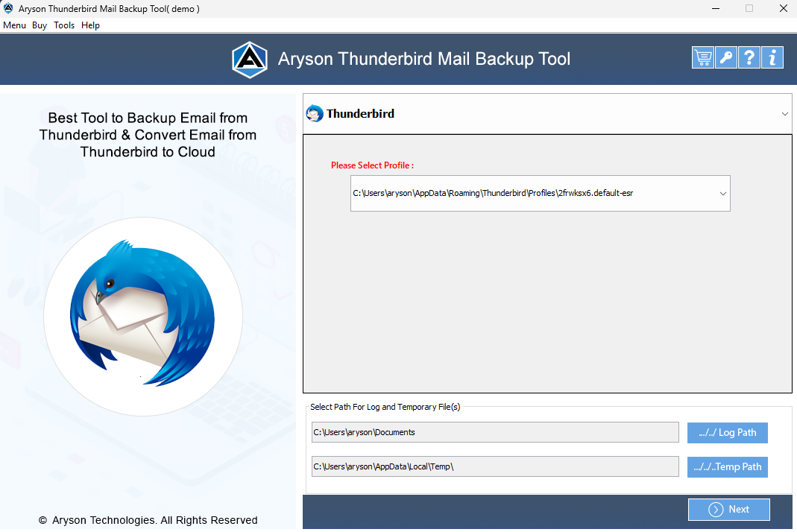Image resolution: width=797 pixels, height=532 pixels.
Task: Open the Tools menu
Action: click(x=64, y=25)
